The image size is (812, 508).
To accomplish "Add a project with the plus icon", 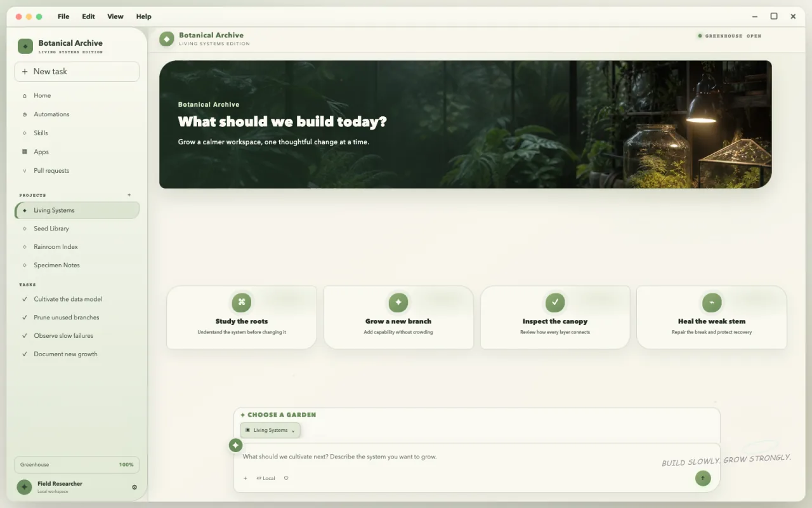I will [x=129, y=195].
